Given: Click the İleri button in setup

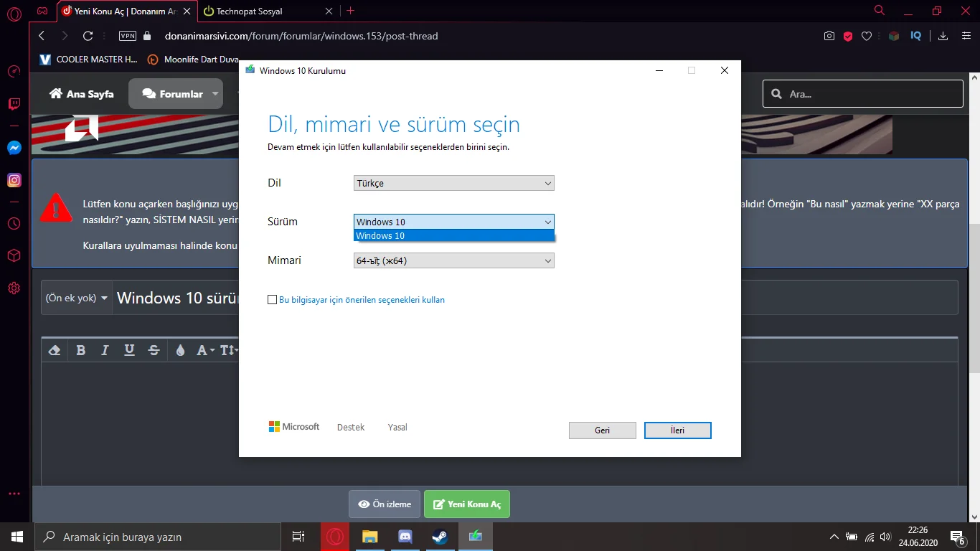Looking at the screenshot, I should point(678,430).
